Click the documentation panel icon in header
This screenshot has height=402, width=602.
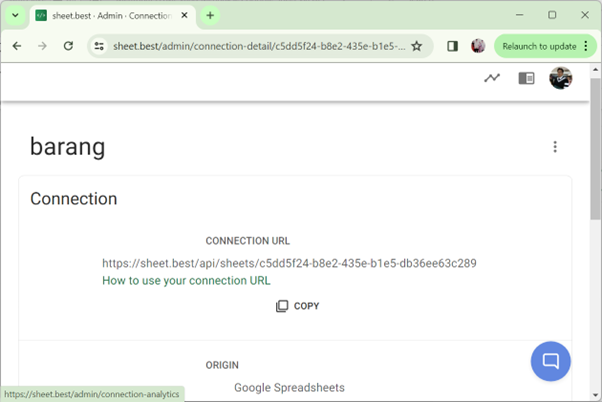[x=526, y=78]
